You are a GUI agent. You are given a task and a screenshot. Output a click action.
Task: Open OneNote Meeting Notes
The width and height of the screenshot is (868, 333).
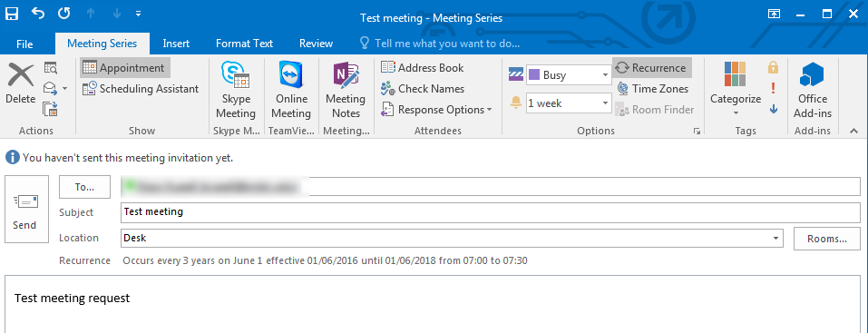tap(346, 91)
